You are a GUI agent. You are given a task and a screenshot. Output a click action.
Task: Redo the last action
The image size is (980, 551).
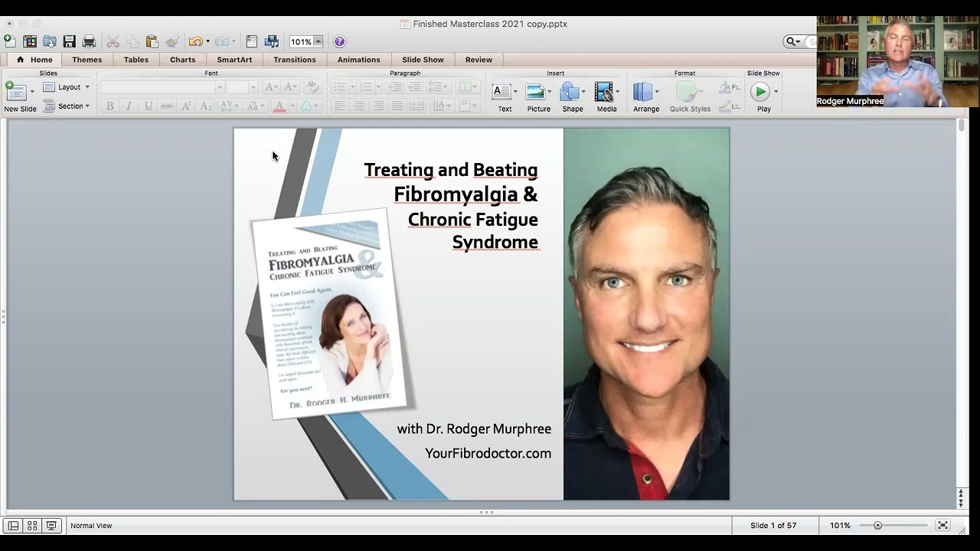[x=221, y=41]
